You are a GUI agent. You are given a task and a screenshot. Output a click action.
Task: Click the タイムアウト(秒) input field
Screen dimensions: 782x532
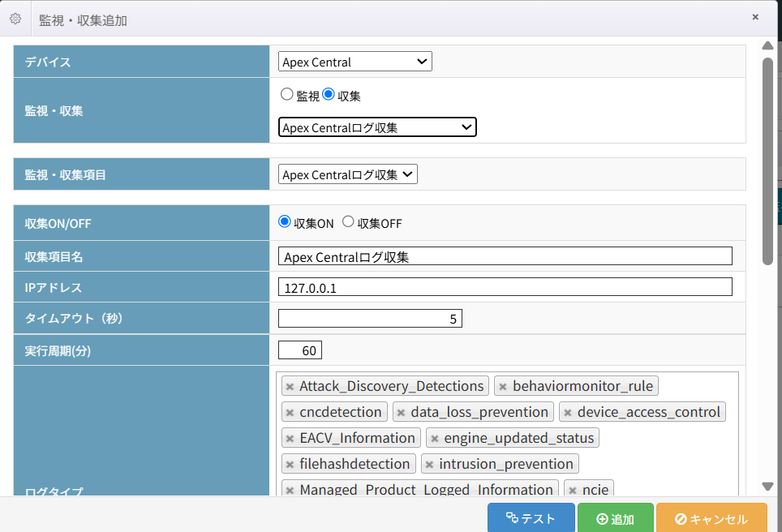coord(370,319)
